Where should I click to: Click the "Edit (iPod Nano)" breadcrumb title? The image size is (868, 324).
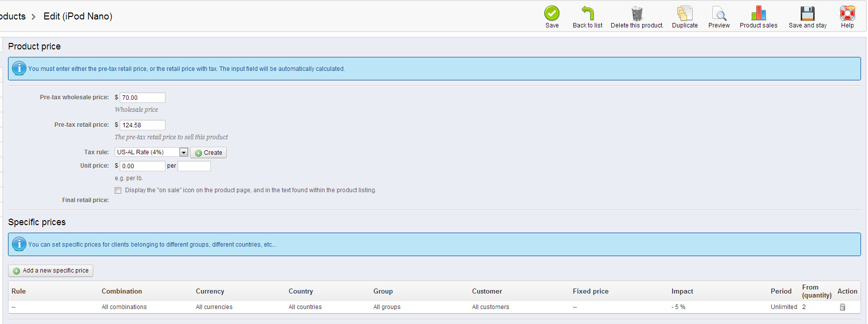coord(78,16)
